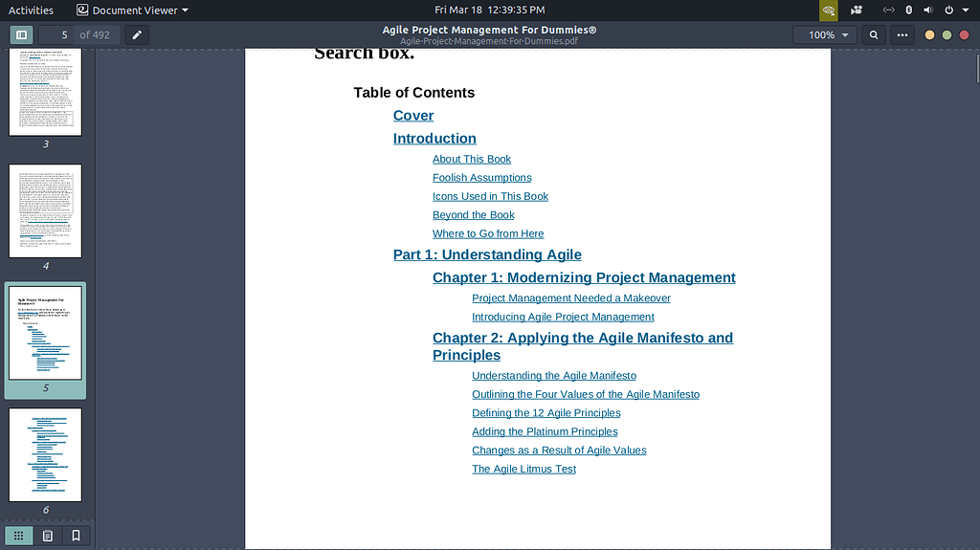
Task: Switch sidebar to outline view
Action: [x=48, y=536]
